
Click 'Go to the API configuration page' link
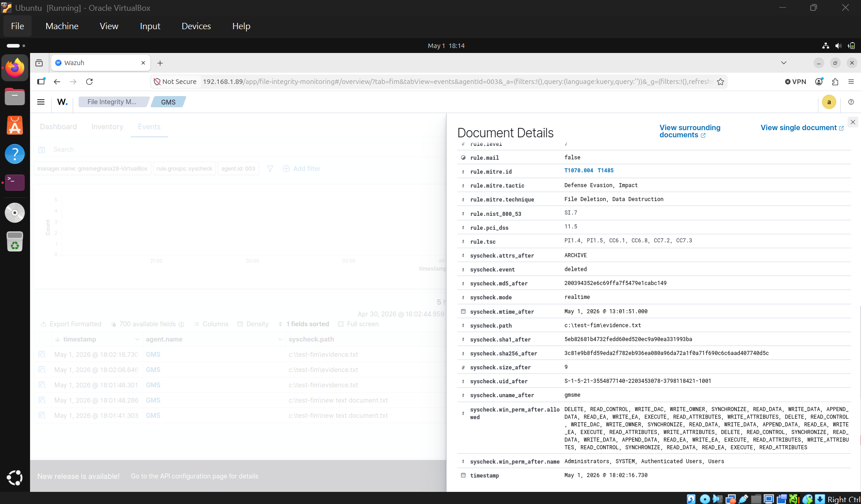pyautogui.click(x=194, y=476)
